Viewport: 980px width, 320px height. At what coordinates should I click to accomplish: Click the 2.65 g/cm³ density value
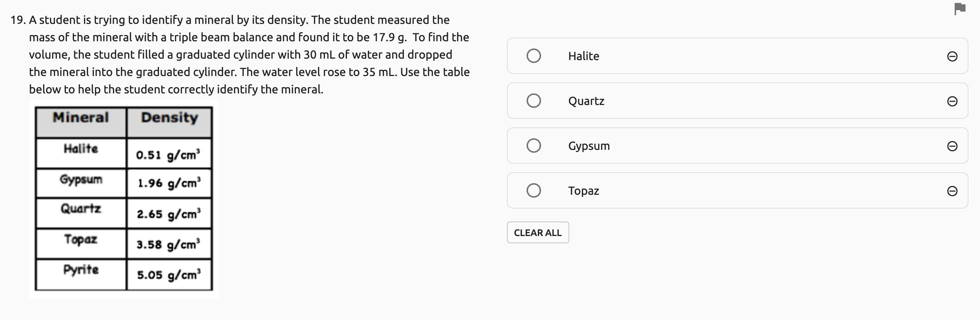pyautogui.click(x=168, y=214)
